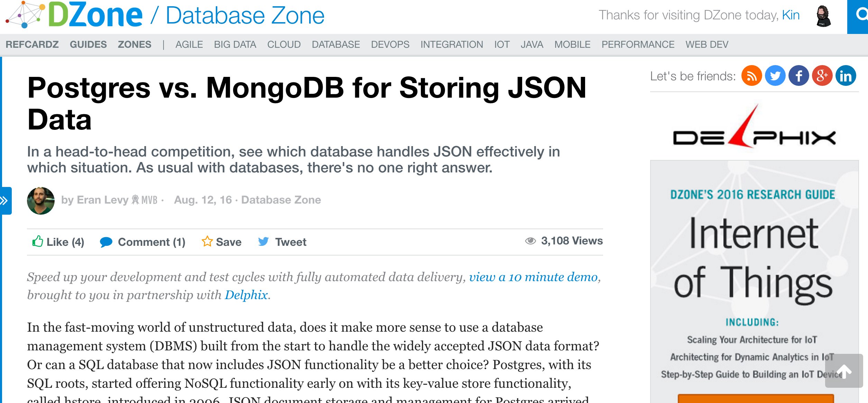This screenshot has width=868, height=403.
Task: Click the RSS feed icon
Action: tap(751, 76)
